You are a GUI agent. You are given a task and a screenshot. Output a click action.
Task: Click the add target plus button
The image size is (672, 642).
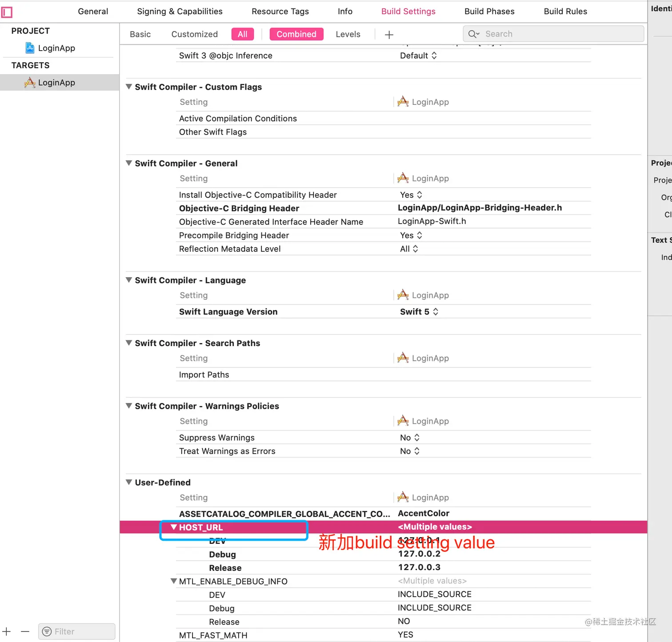pos(7,631)
